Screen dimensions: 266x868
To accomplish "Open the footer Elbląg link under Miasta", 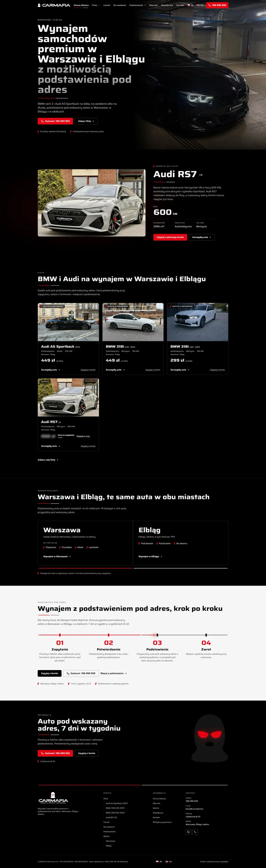I will point(108,846).
